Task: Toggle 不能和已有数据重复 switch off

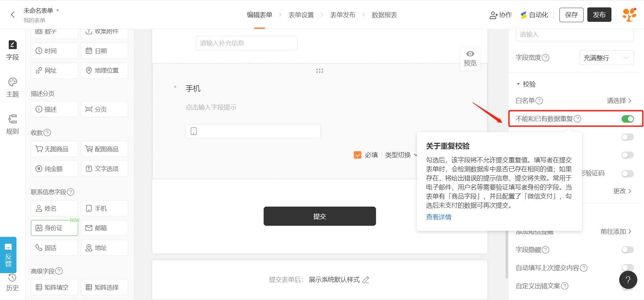Action: (x=628, y=119)
